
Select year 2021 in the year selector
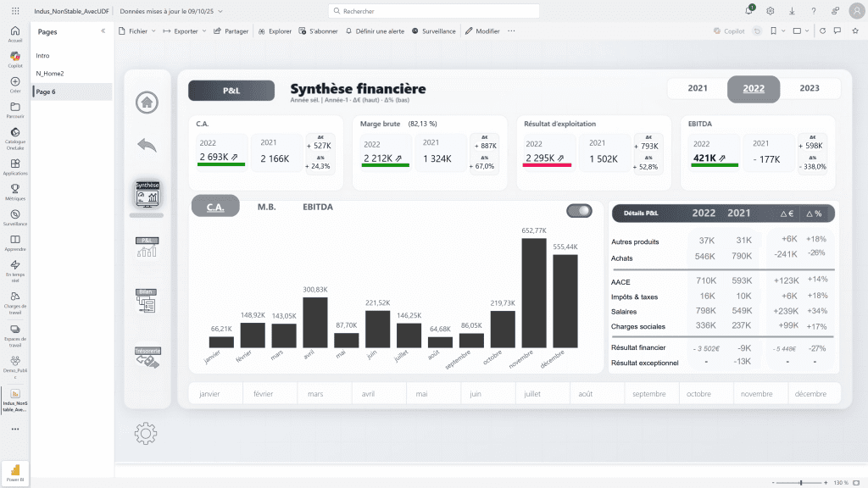tap(698, 88)
